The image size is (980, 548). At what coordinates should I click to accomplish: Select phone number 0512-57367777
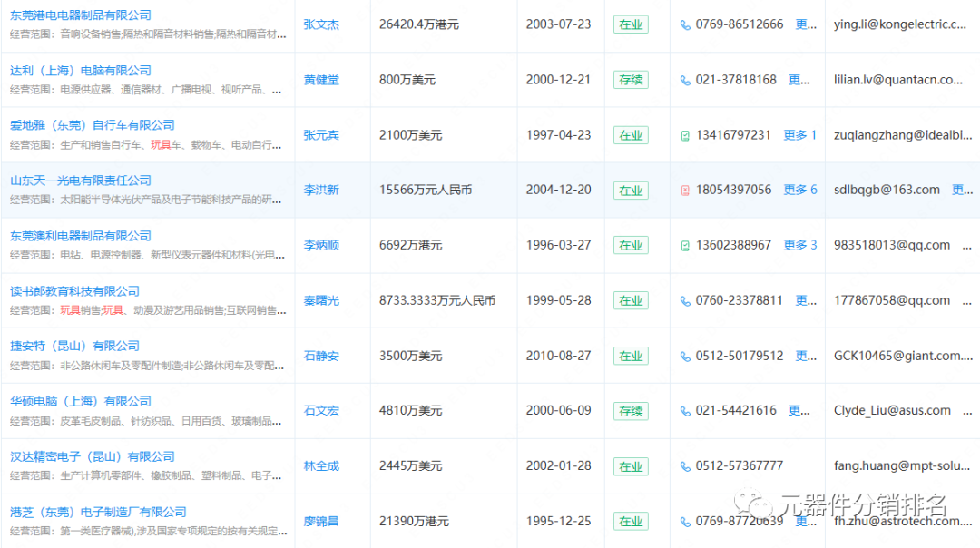(x=739, y=466)
